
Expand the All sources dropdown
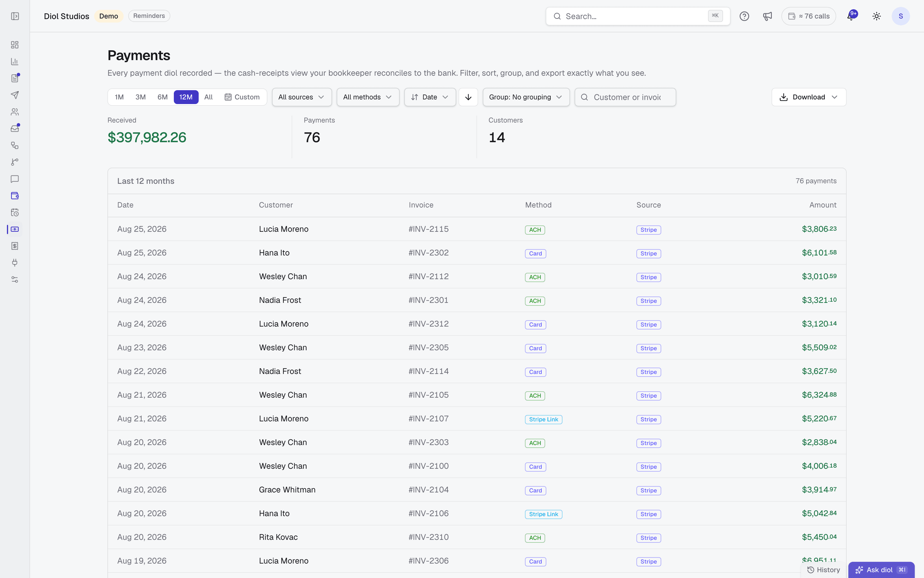[302, 97]
